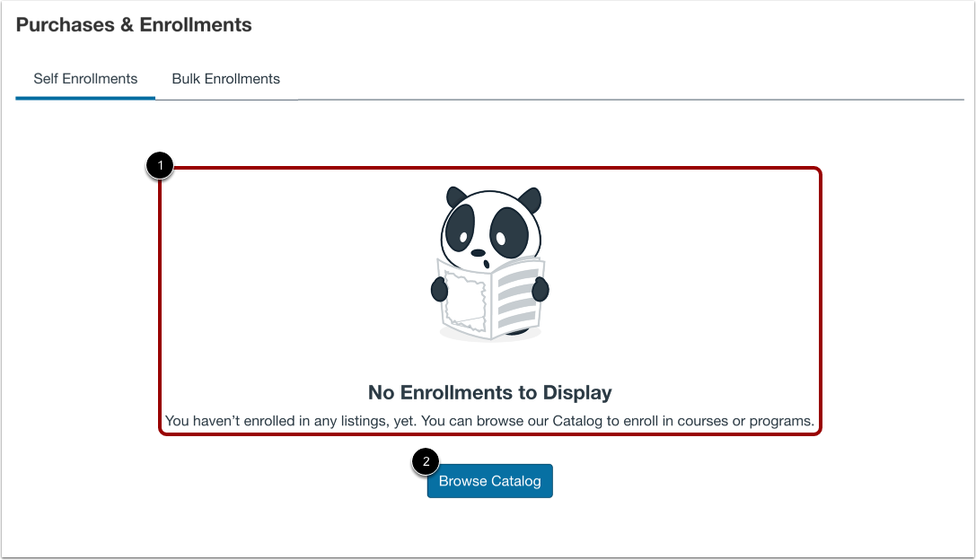Image resolution: width=976 pixels, height=560 pixels.
Task: Click the No Enrollments to Display heading
Action: pos(489,392)
